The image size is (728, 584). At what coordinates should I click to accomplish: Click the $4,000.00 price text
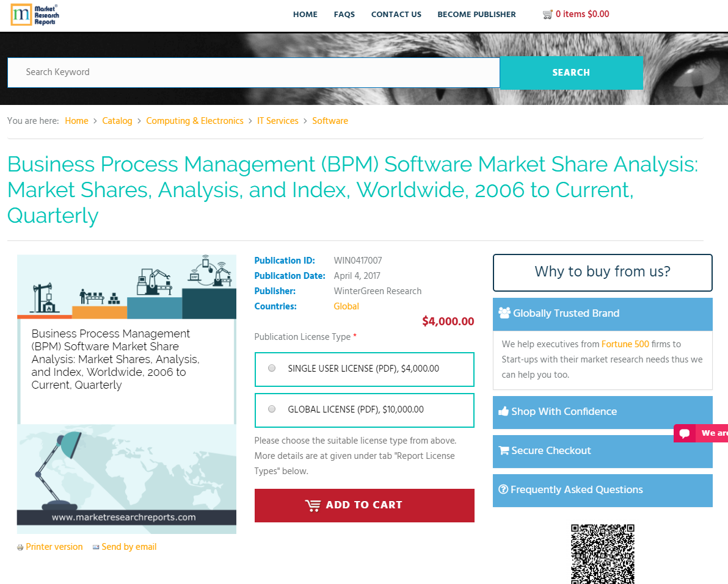pyautogui.click(x=448, y=322)
